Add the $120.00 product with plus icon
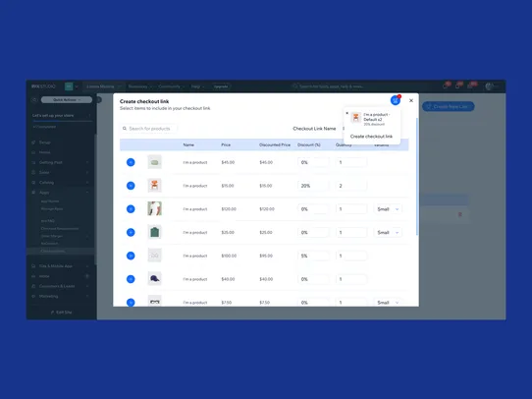Viewport: 532px width, 399px height. coord(131,209)
